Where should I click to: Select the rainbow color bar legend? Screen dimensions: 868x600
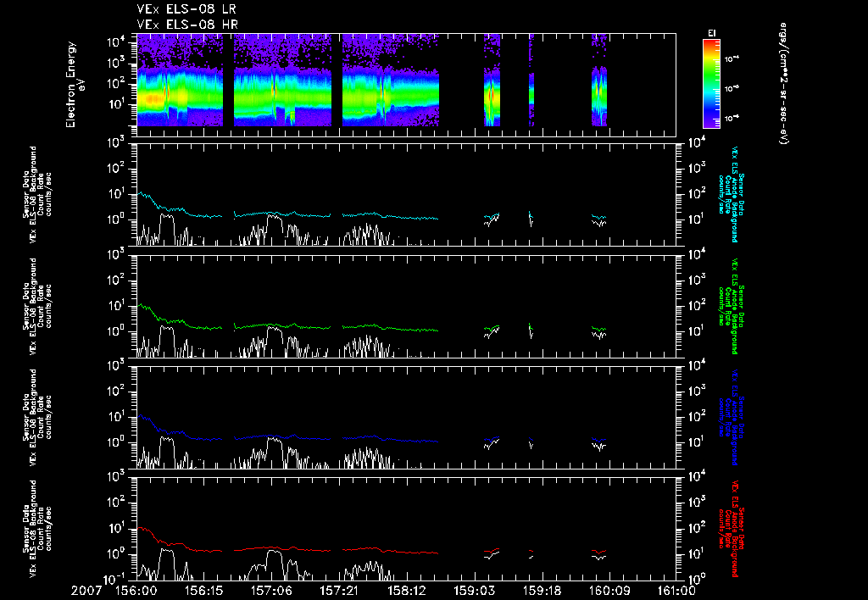click(x=711, y=84)
